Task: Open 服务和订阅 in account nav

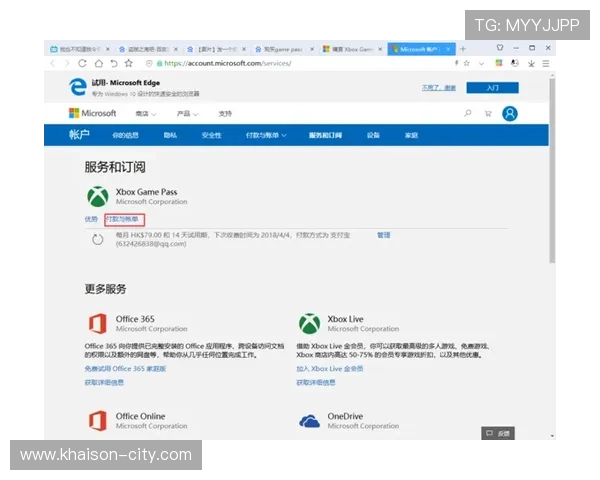Action: pyautogui.click(x=325, y=135)
